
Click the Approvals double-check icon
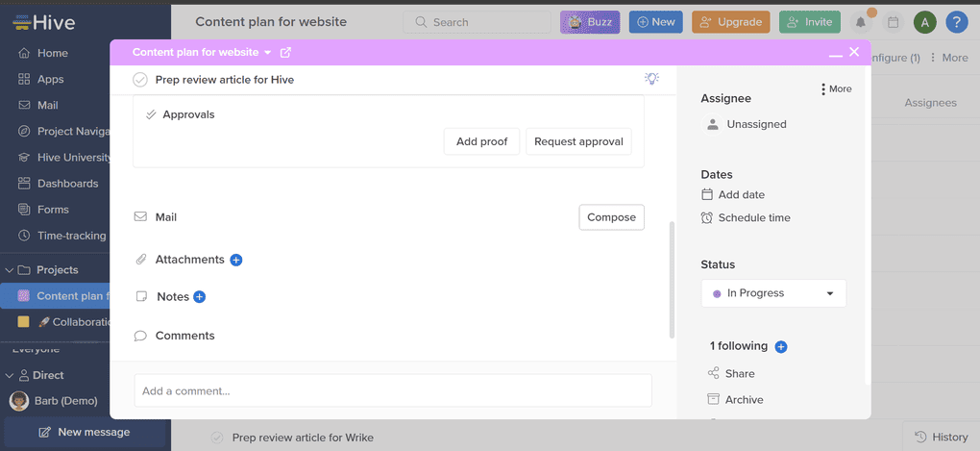tap(151, 114)
